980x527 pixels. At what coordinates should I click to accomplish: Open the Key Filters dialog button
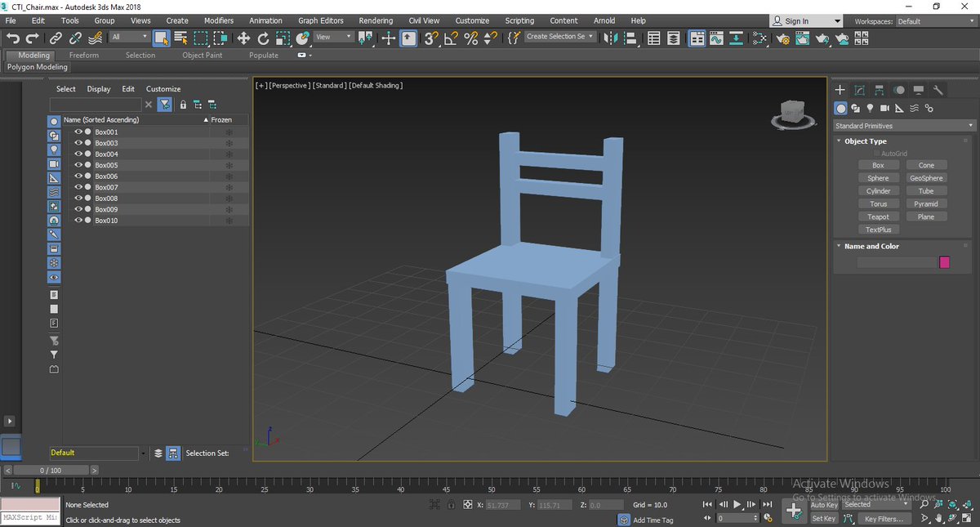coord(884,519)
